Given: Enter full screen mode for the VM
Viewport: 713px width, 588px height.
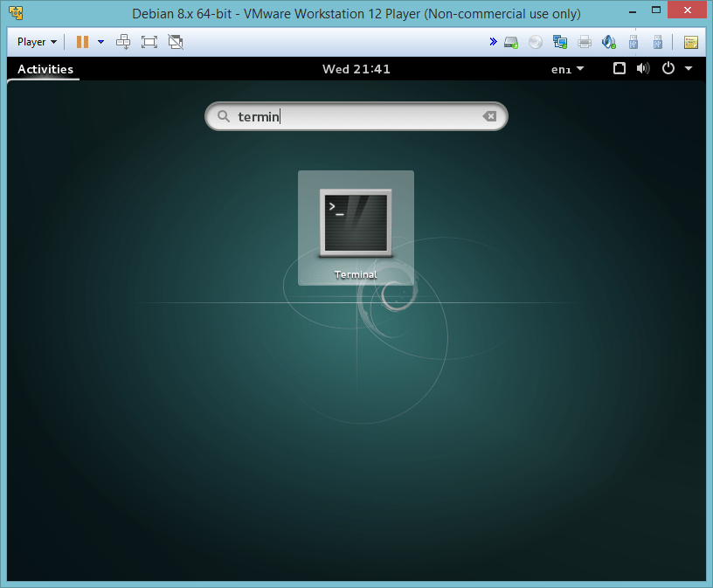Looking at the screenshot, I should point(150,41).
